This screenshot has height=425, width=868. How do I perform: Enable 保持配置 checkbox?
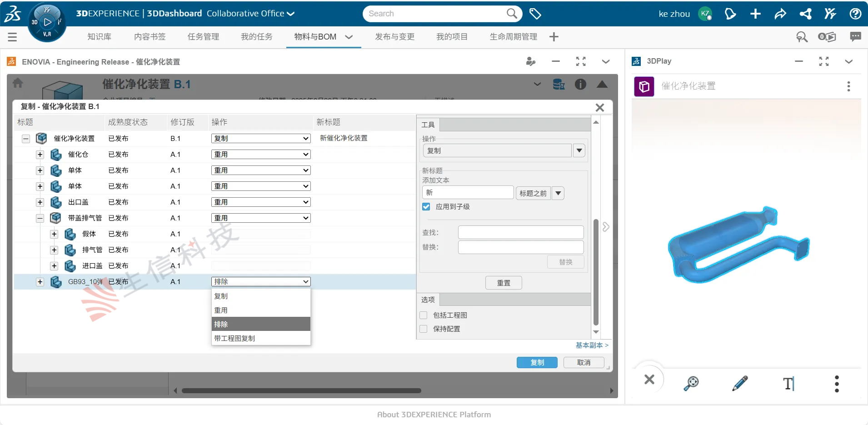(x=424, y=329)
